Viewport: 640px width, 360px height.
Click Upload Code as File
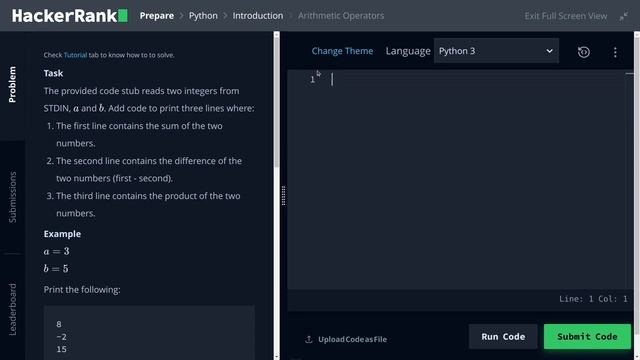(x=352, y=339)
